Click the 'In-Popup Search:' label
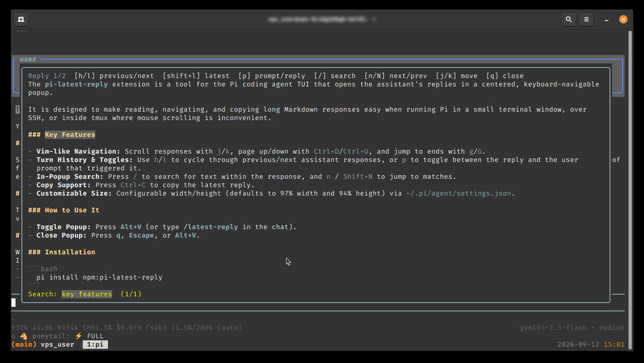 click(70, 177)
